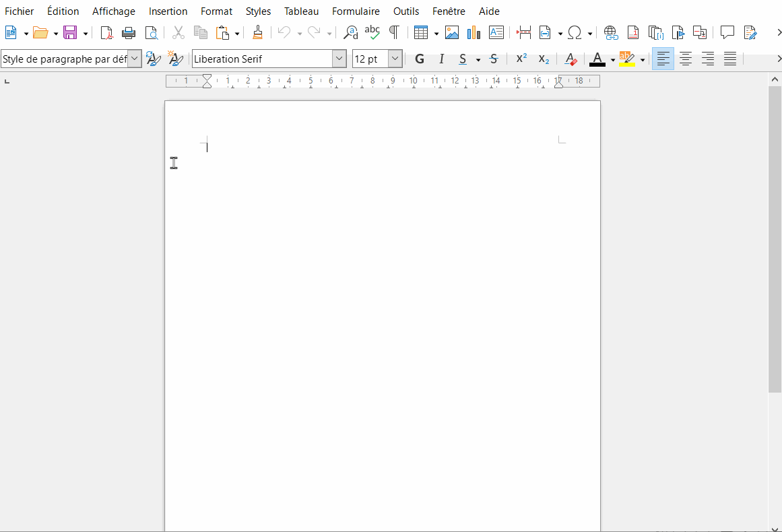Click New style from selection icon

[175, 59]
